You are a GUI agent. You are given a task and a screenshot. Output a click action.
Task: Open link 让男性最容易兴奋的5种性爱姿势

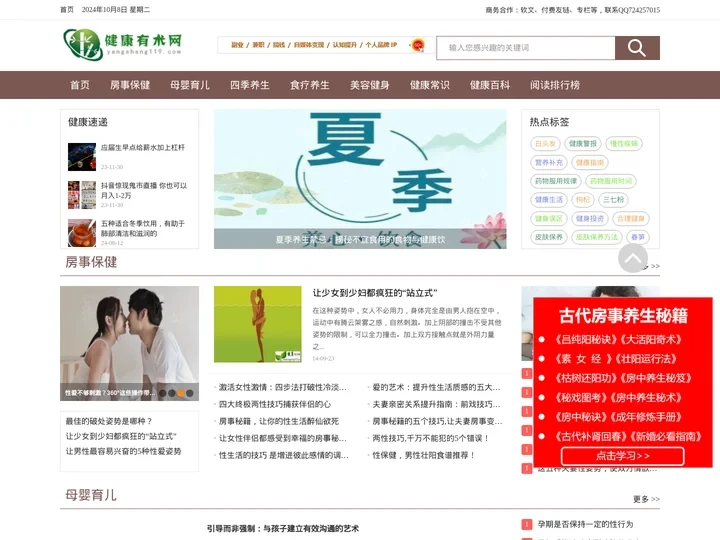[123, 451]
